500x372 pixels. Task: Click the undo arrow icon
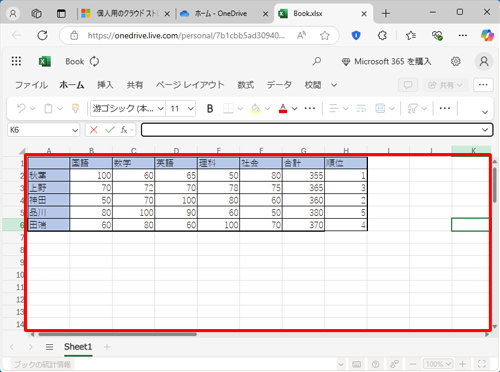pos(21,108)
